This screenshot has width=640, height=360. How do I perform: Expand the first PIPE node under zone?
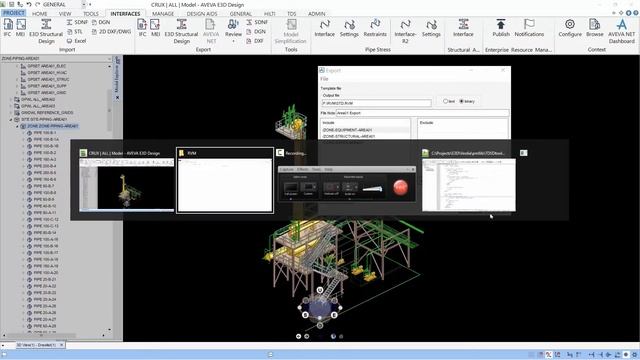pyautogui.click(x=23, y=133)
